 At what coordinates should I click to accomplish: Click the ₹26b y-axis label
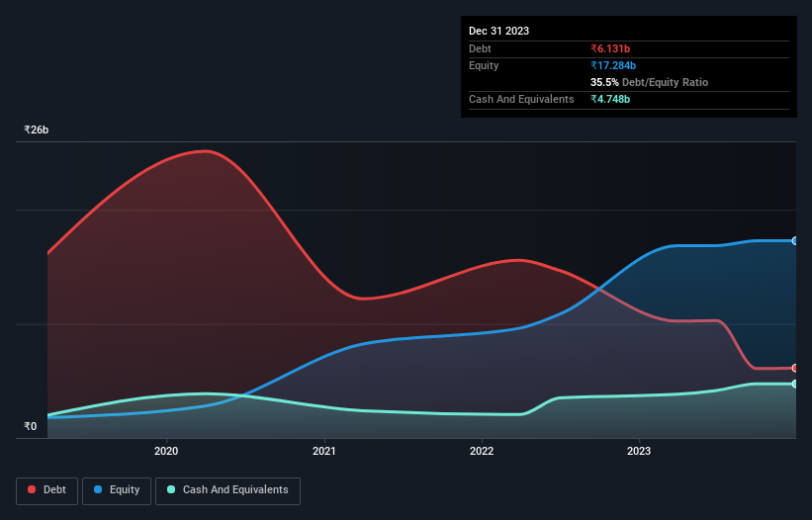coord(37,130)
